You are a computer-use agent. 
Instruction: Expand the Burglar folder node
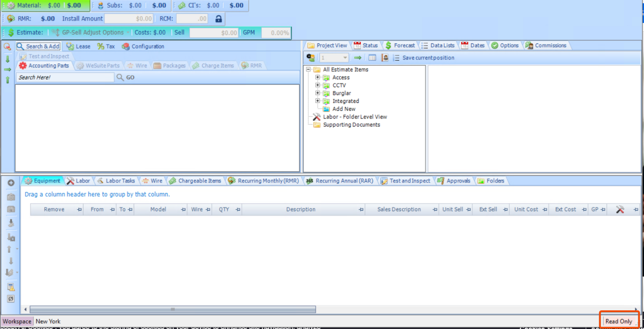click(317, 93)
